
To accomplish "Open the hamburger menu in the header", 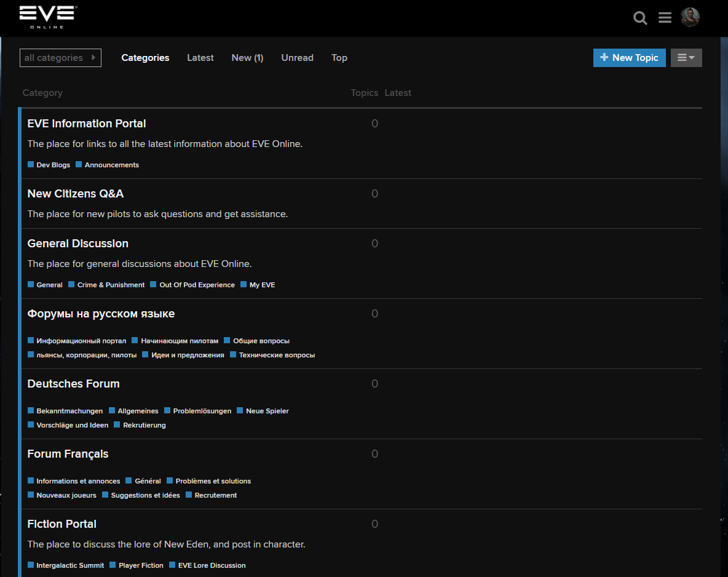I will [665, 18].
